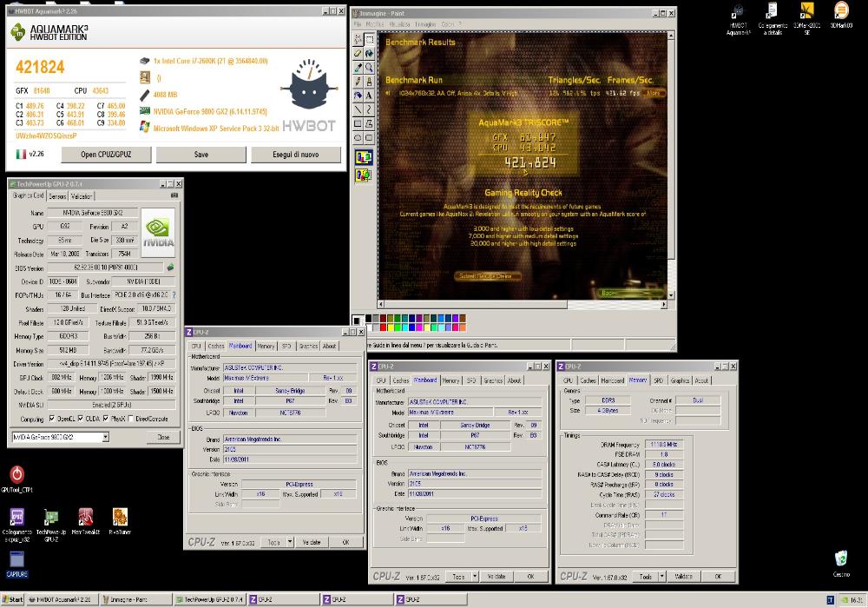The image size is (868, 608).
Task: Select the RivaTuner desktop icon
Action: pyautogui.click(x=120, y=521)
